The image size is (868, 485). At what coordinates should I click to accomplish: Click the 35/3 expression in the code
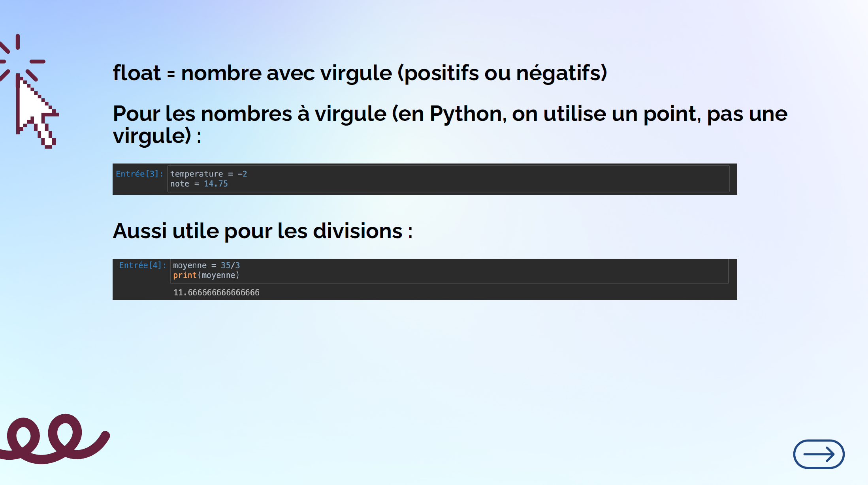(230, 265)
